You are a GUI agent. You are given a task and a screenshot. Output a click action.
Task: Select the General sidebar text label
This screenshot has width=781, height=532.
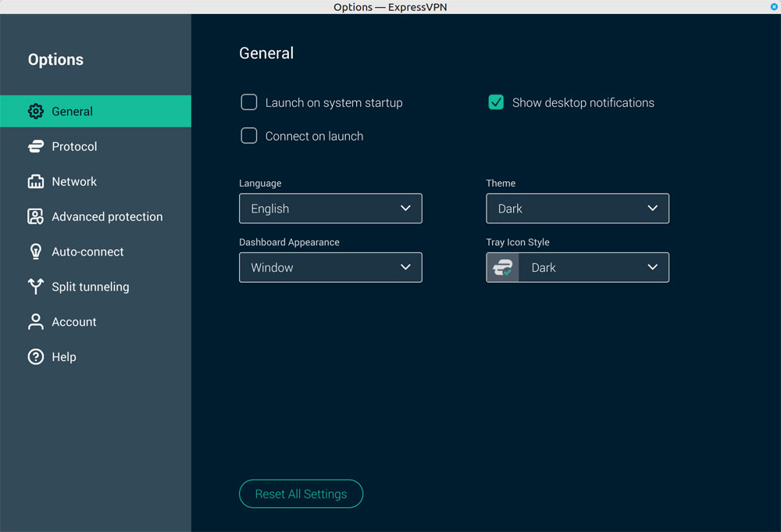(72, 112)
